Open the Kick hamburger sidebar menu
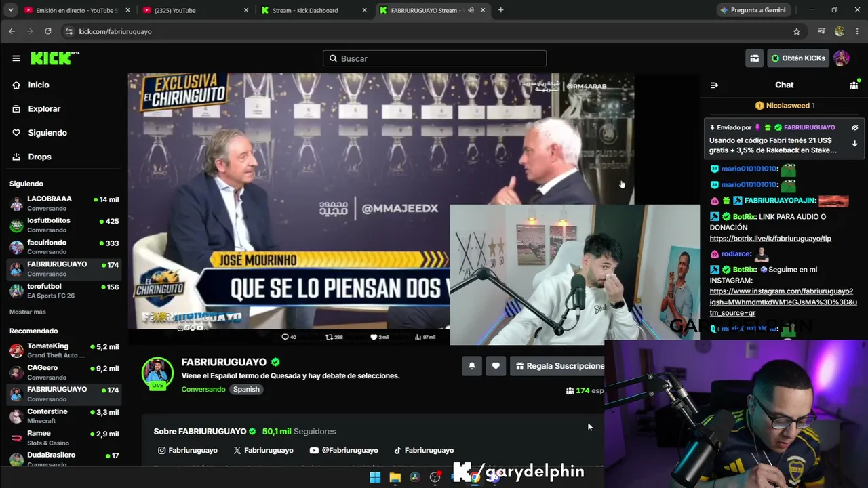868x488 pixels. (x=16, y=58)
